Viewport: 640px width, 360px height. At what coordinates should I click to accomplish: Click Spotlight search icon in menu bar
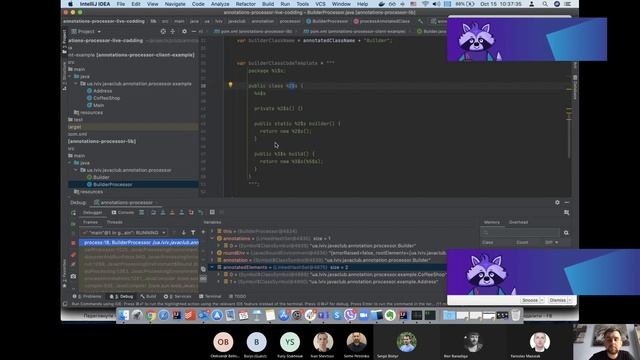545,4
